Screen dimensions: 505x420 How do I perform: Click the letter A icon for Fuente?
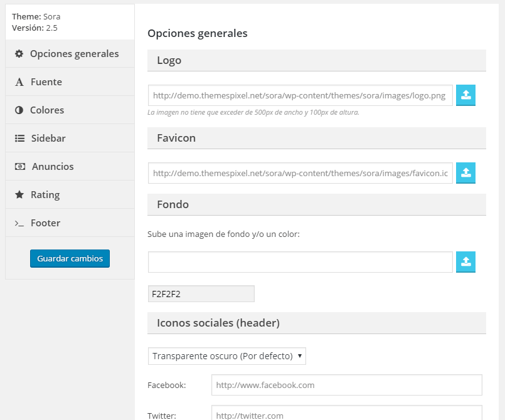[19, 82]
